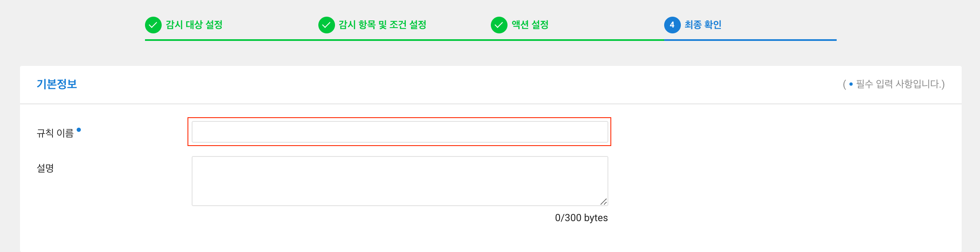
Task: Click the 필수 입력 사항입니다 notice text
Action: coord(899,84)
